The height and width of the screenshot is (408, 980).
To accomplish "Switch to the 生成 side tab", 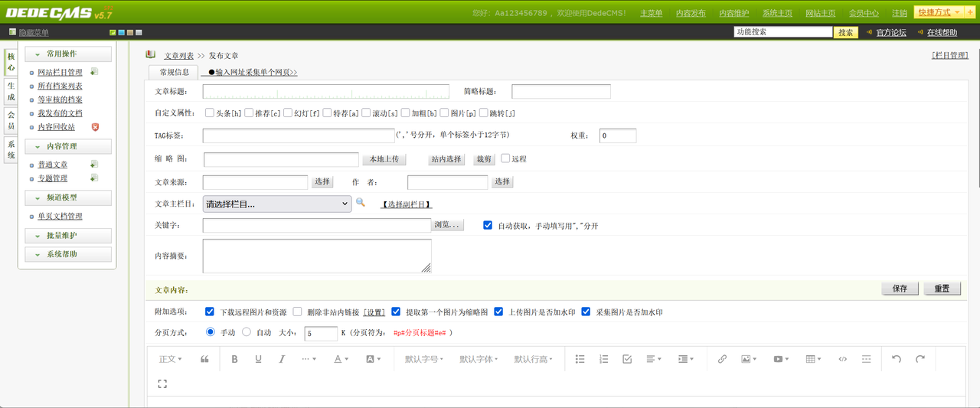I will [11, 92].
